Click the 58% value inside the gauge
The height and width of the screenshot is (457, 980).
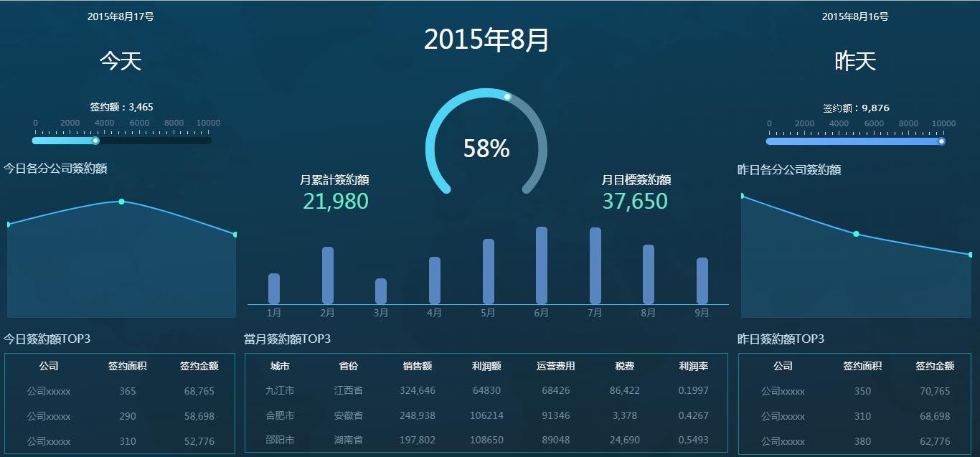(x=486, y=149)
